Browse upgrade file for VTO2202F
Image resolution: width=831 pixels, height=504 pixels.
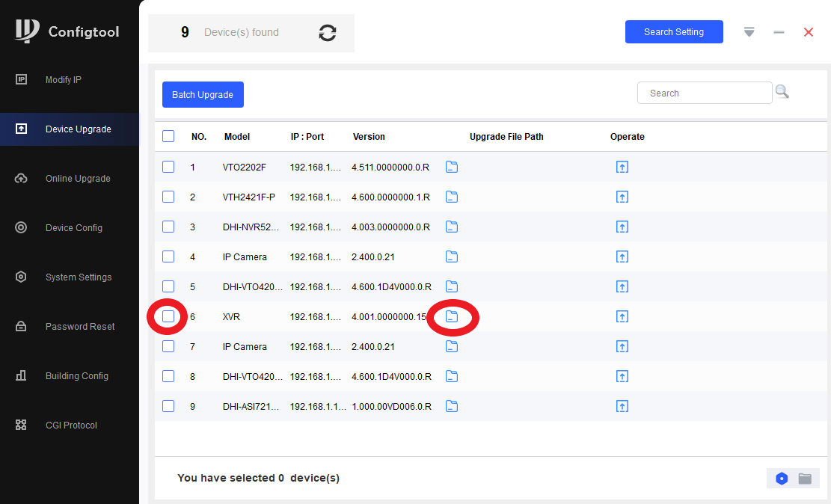coord(452,167)
